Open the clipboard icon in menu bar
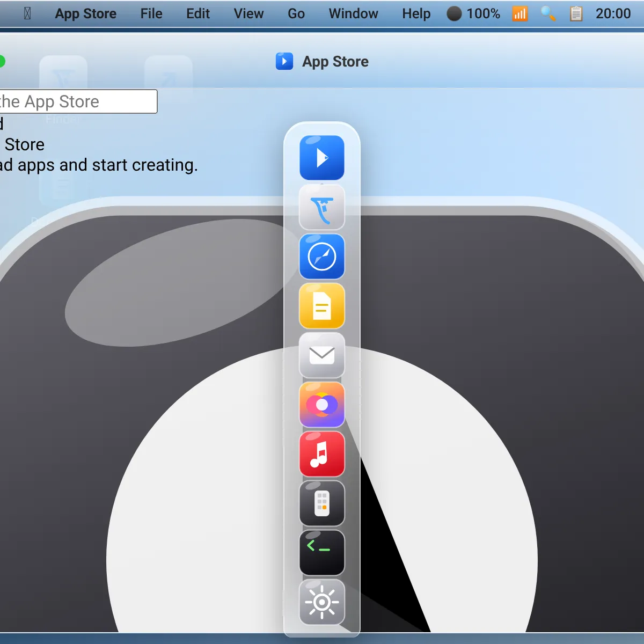 576,13
